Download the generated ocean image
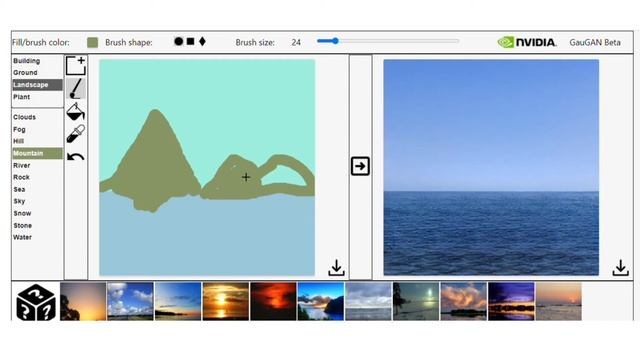The width and height of the screenshot is (640, 360). 620,268
